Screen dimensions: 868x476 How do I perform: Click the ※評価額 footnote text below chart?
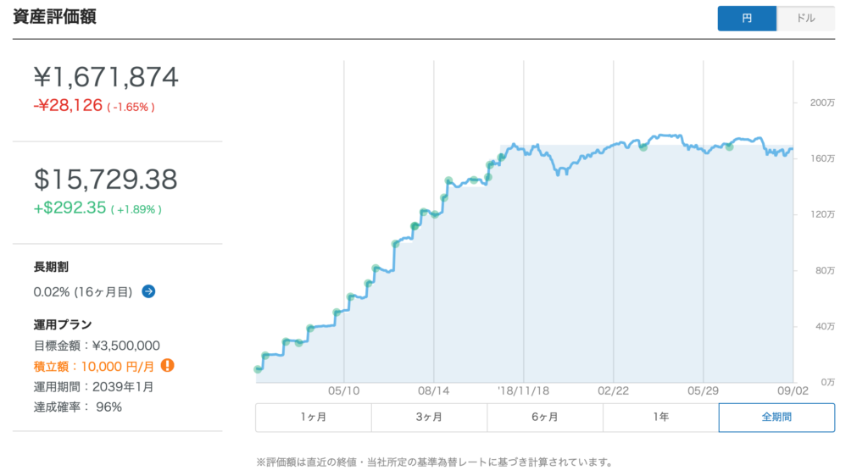click(435, 462)
